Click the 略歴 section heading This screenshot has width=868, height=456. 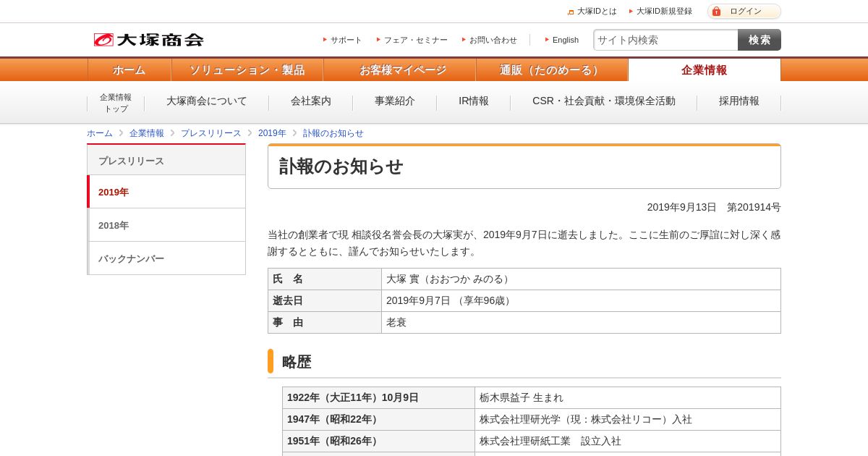click(x=297, y=362)
